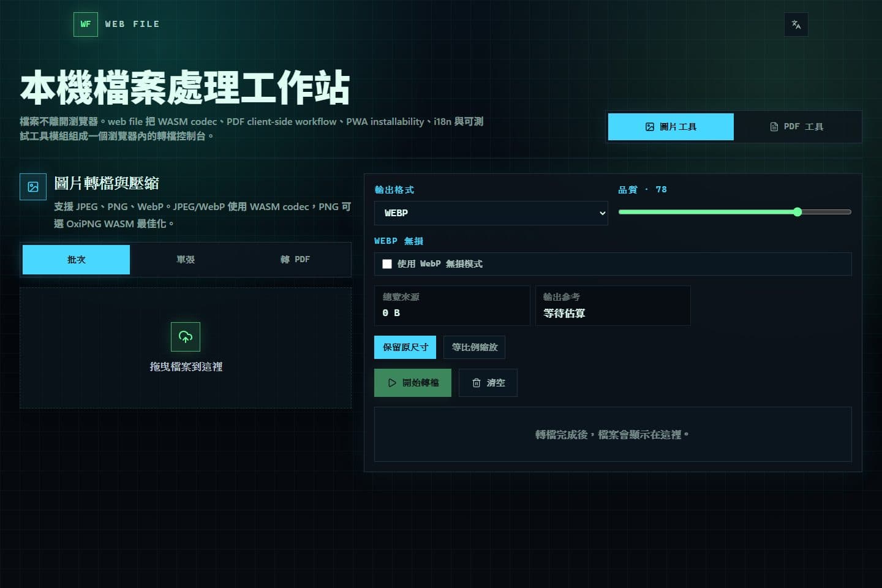Click the 轉檔完成後，檔案會顯示在這裡 placeholder text
The height and width of the screenshot is (588, 882).
(612, 435)
